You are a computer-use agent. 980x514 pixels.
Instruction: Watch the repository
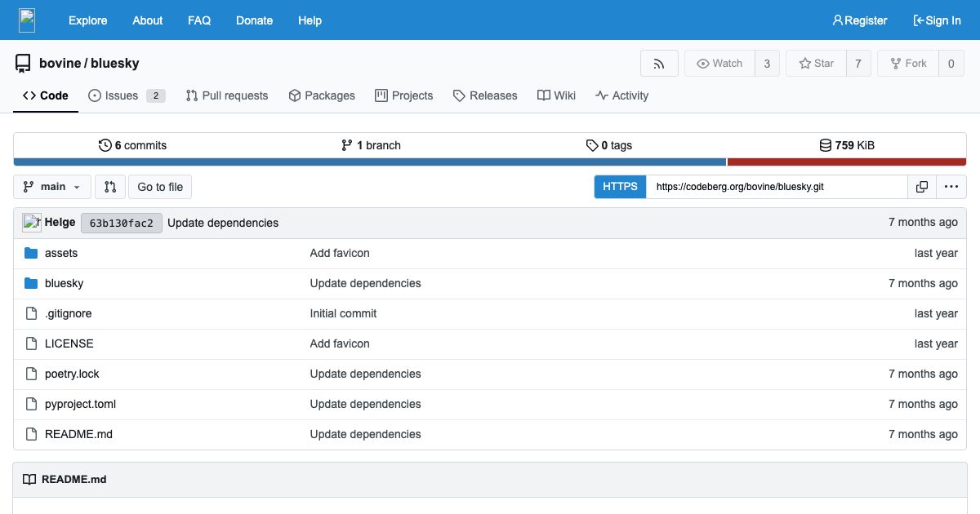point(719,63)
